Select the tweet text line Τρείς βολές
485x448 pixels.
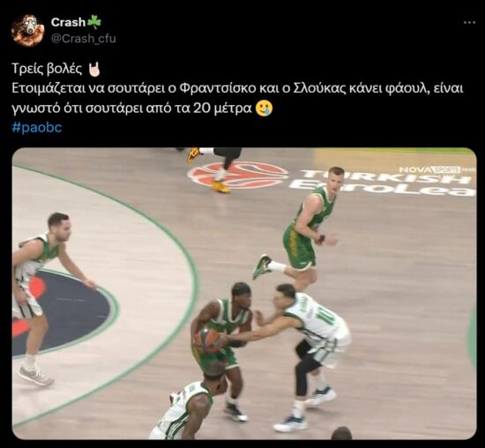point(48,69)
